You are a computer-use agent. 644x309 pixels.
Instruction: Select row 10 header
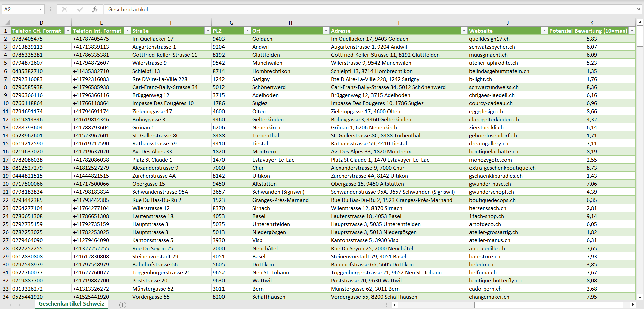coord(6,103)
